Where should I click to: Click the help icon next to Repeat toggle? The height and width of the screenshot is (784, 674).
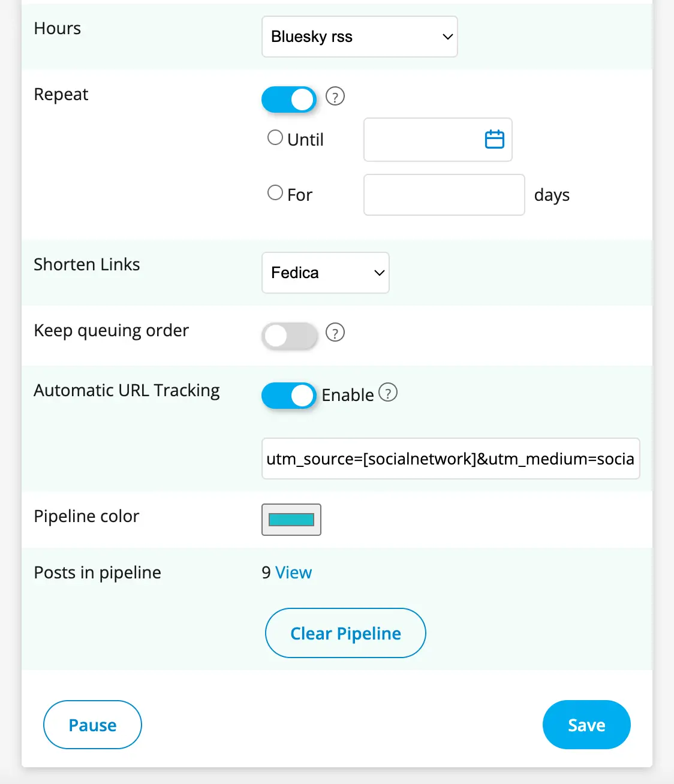click(x=335, y=97)
